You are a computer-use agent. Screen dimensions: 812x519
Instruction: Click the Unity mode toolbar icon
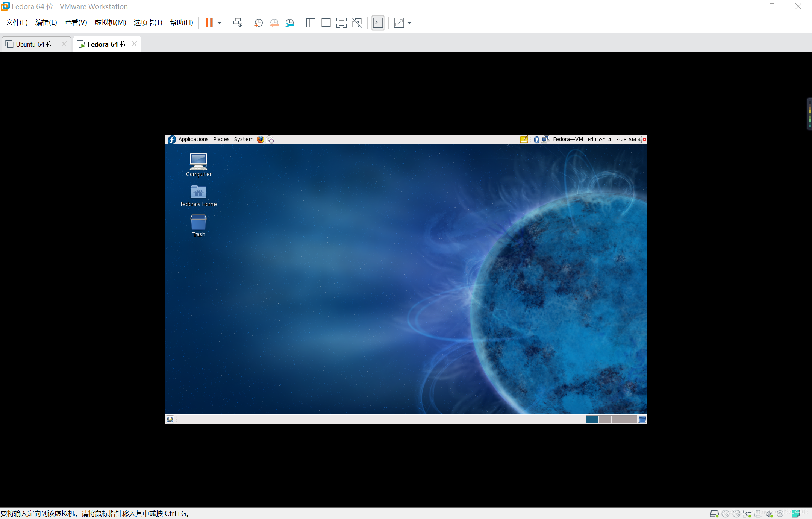pyautogui.click(x=357, y=23)
